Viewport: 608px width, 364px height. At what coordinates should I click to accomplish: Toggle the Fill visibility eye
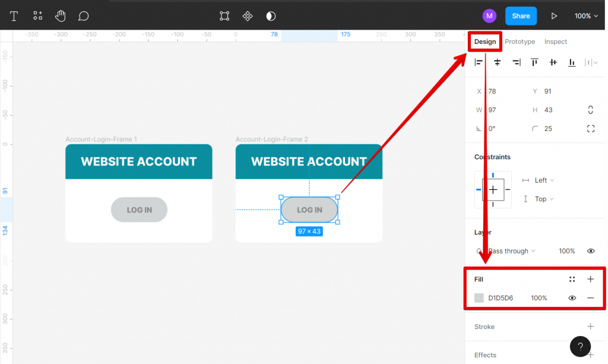(572, 297)
